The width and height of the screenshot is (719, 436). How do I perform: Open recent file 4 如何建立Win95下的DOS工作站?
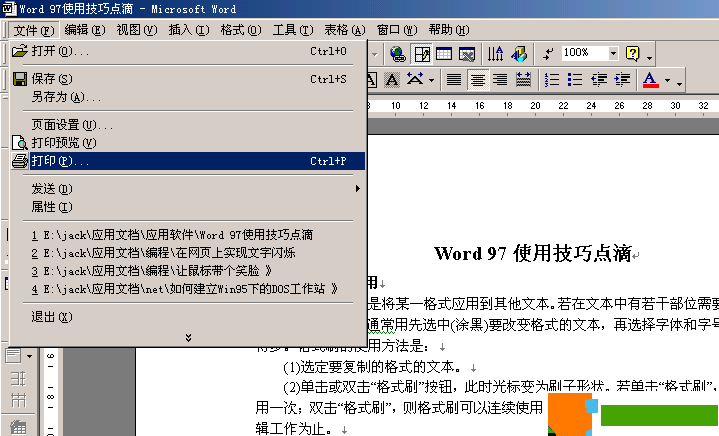[x=188, y=289]
